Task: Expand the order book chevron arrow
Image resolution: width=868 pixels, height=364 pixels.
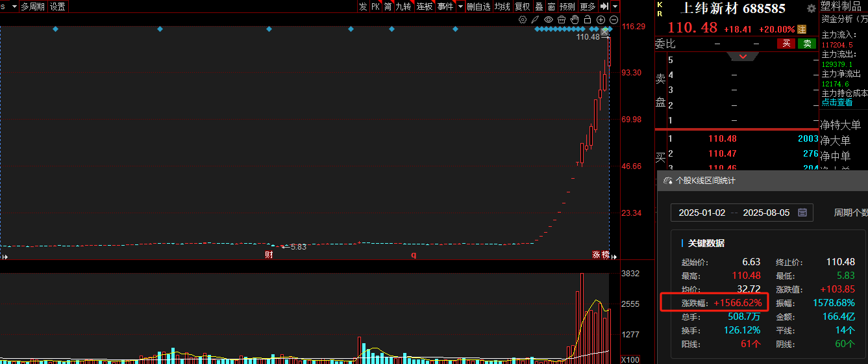Action: (x=743, y=57)
